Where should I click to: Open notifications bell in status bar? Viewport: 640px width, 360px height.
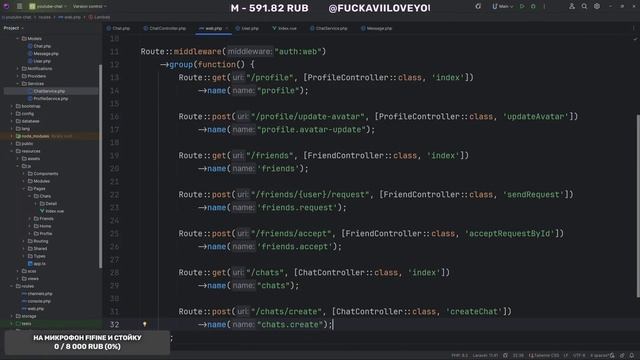click(632, 356)
